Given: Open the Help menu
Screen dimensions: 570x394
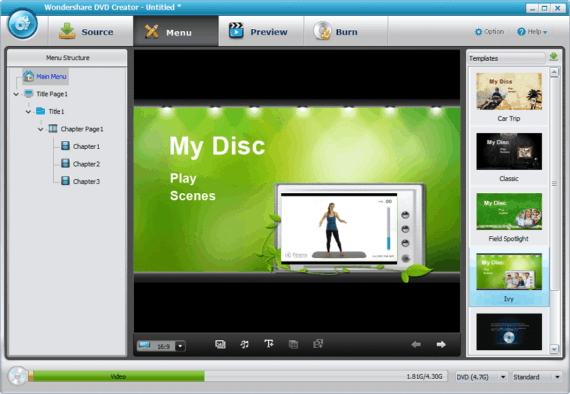Looking at the screenshot, I should pos(533,32).
